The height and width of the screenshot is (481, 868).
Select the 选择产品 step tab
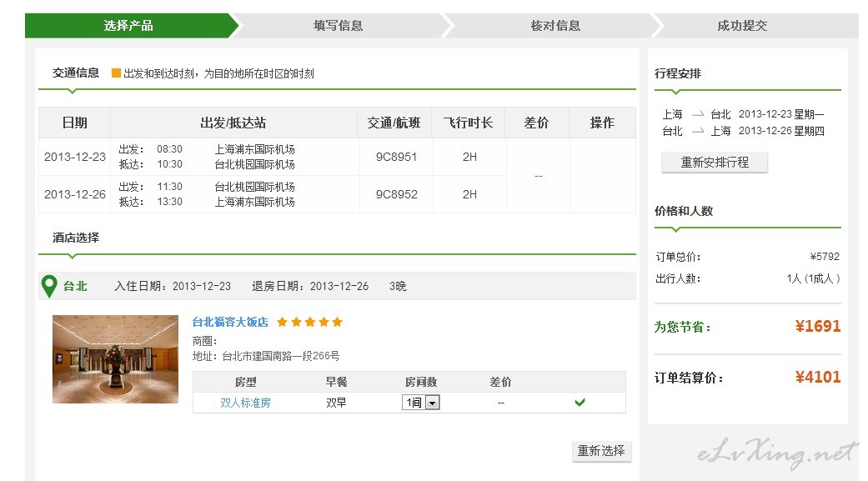128,26
